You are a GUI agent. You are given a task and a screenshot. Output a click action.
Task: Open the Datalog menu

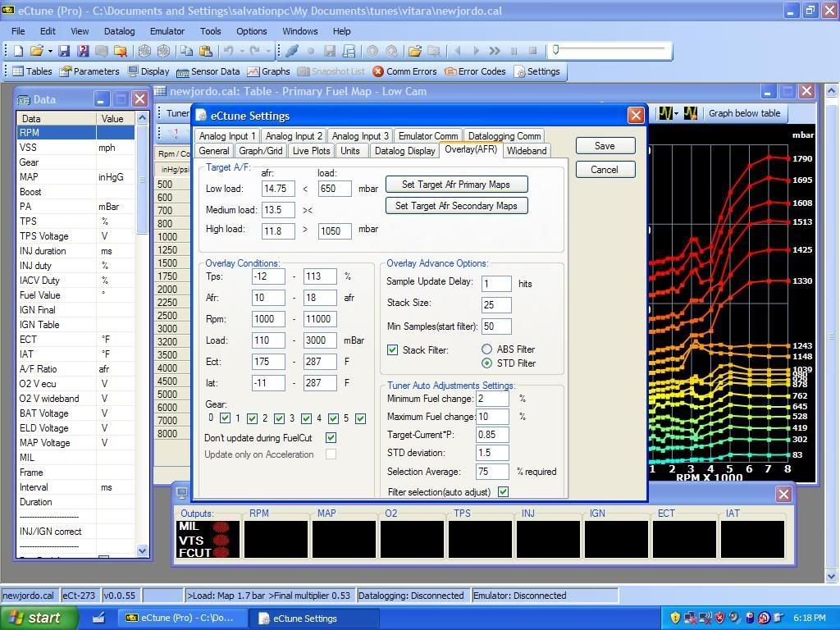coord(120,31)
